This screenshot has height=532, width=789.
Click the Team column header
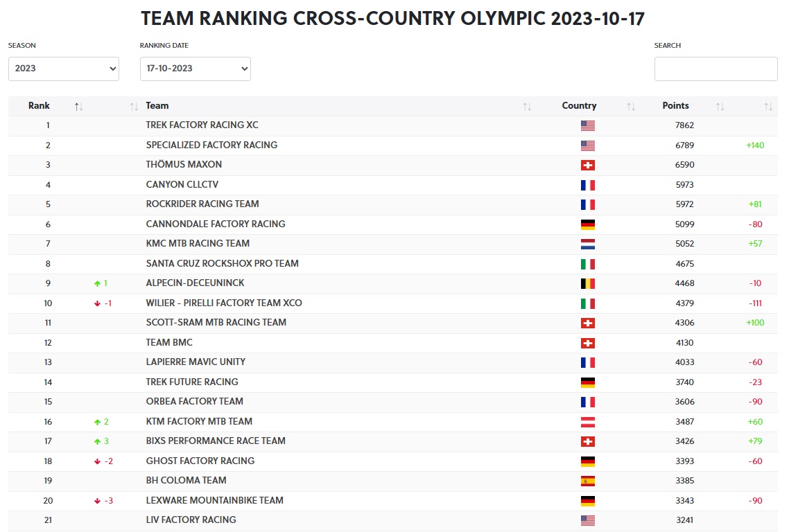click(157, 105)
